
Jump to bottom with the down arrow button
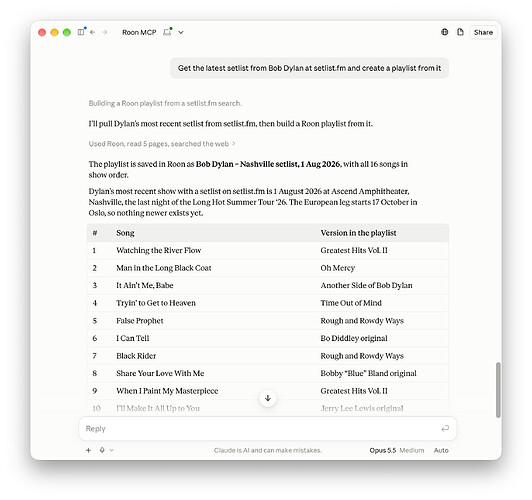[268, 398]
